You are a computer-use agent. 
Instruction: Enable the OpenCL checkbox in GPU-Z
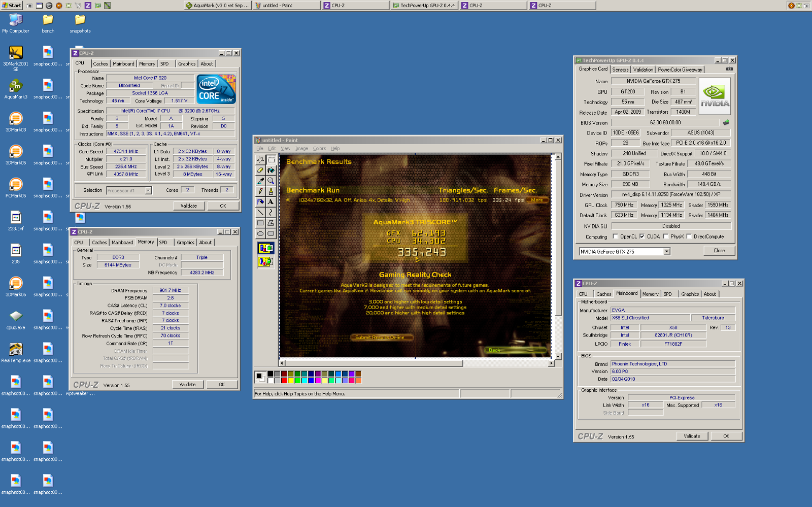(616, 236)
